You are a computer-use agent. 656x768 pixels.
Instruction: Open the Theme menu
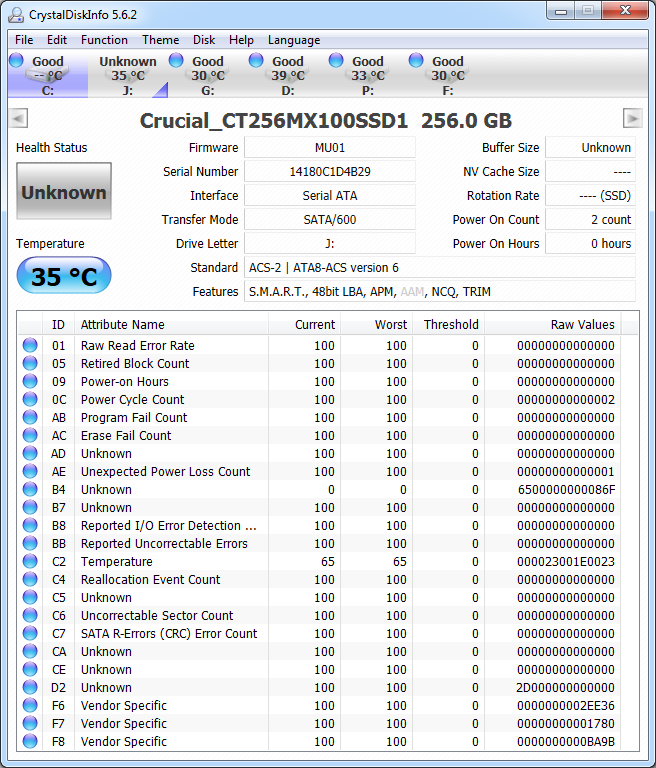pyautogui.click(x=160, y=40)
